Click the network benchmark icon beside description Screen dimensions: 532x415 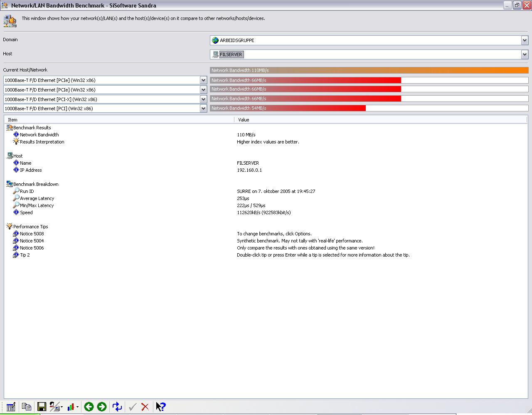(x=10, y=21)
